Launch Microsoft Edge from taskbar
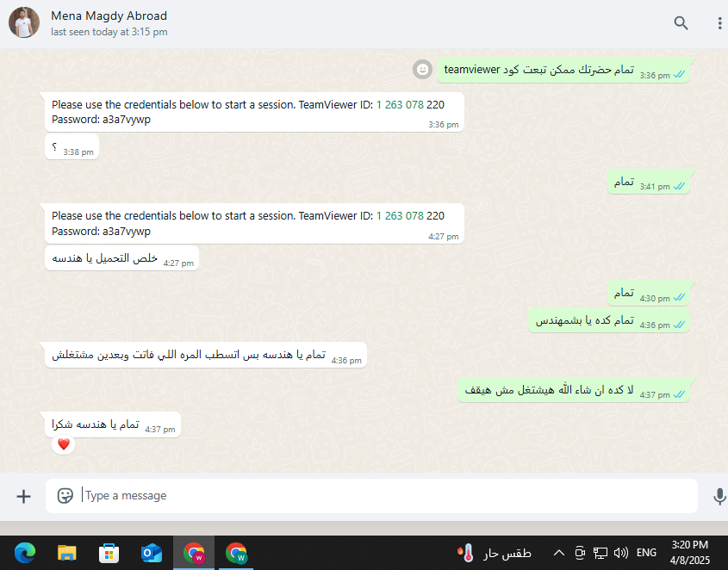This screenshot has width=728, height=570. coord(25,553)
